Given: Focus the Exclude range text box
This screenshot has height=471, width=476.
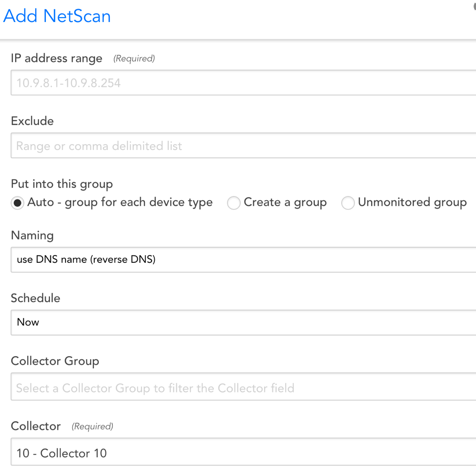Looking at the screenshot, I should tap(244, 146).
